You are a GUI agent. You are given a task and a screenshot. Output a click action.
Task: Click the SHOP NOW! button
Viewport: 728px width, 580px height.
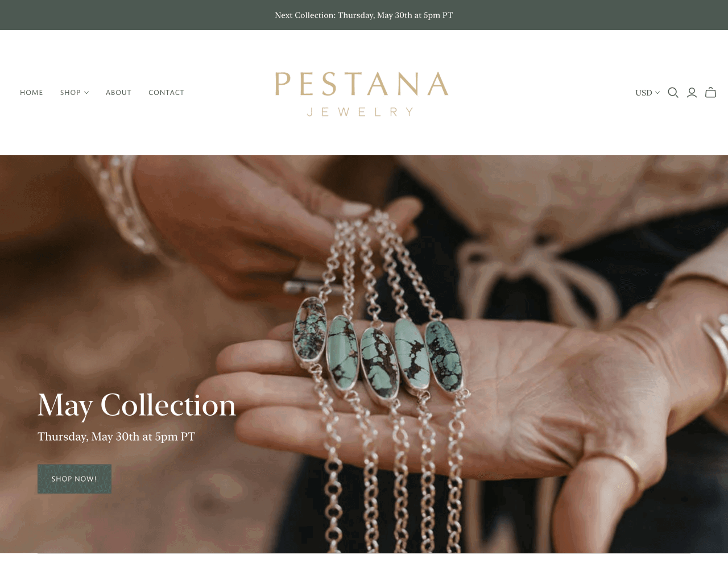[x=75, y=479]
